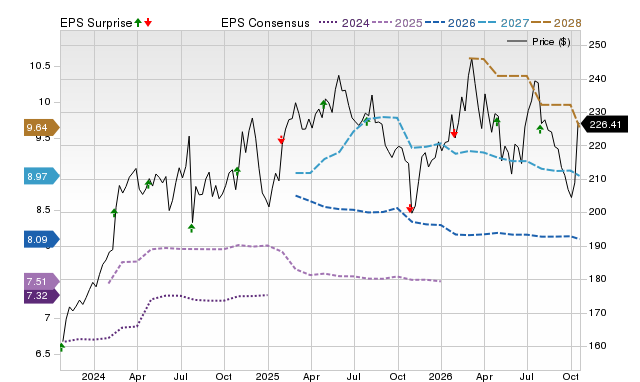This screenshot has height=382, width=640.
Task: Click the 210 label on the price axis
Action: (598, 178)
